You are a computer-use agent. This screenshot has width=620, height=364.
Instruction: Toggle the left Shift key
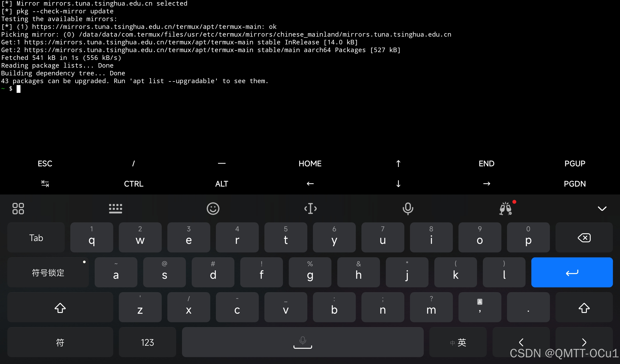click(x=60, y=308)
